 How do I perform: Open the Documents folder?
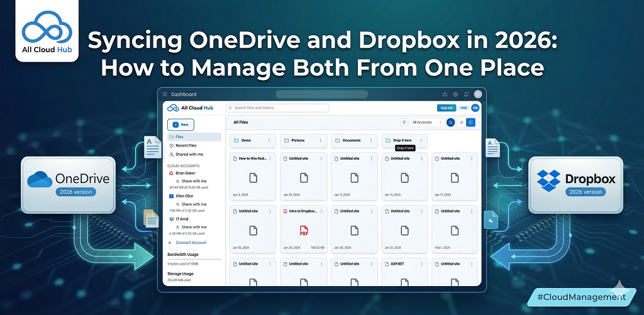[x=354, y=140]
